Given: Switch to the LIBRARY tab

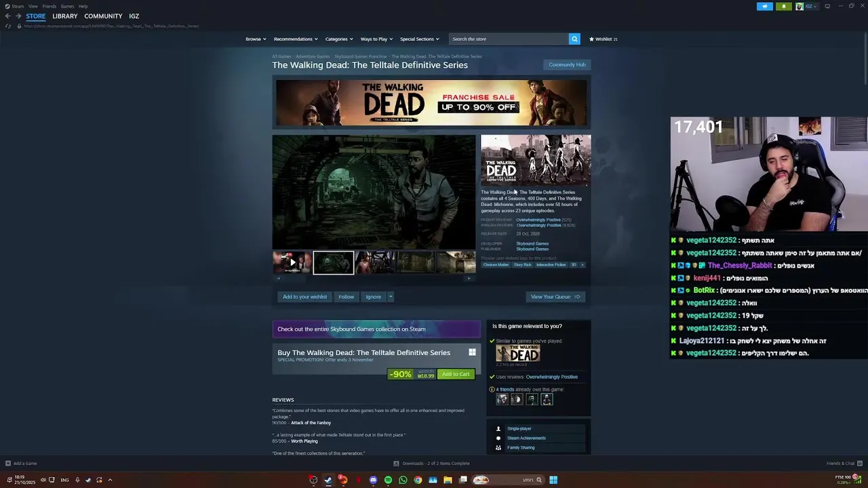Looking at the screenshot, I should point(65,16).
